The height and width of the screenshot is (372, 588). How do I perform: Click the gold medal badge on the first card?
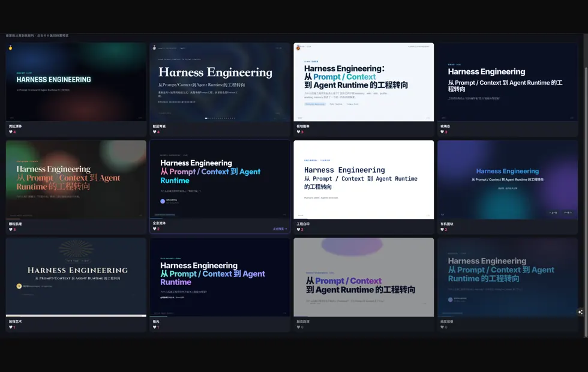[x=11, y=47]
